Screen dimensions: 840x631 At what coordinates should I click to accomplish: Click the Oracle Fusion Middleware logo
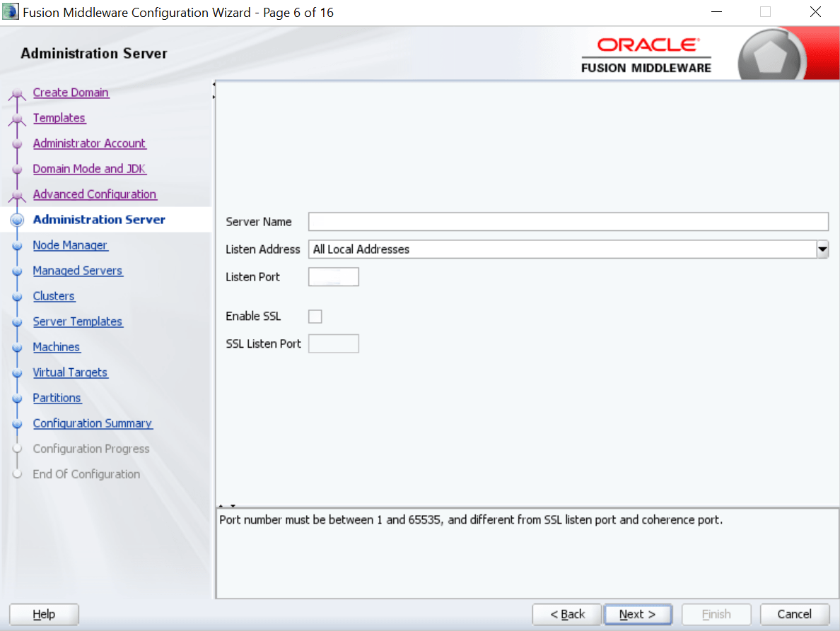point(646,55)
